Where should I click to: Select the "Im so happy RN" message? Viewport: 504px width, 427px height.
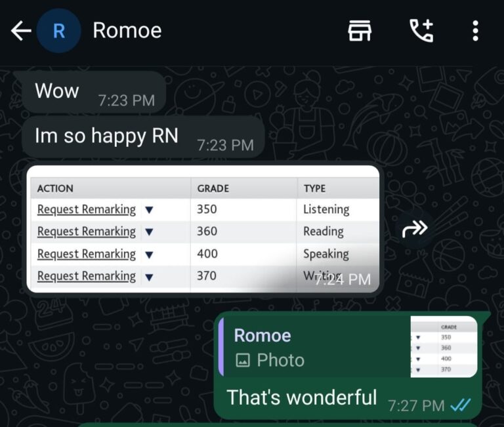(x=106, y=136)
